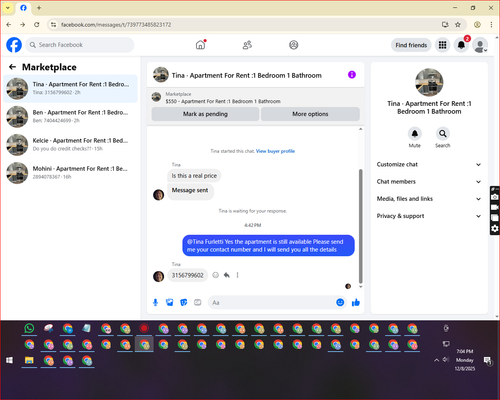Open Ben conversation in list
Image resolution: width=500 pixels, height=400 pixels.
[70, 116]
